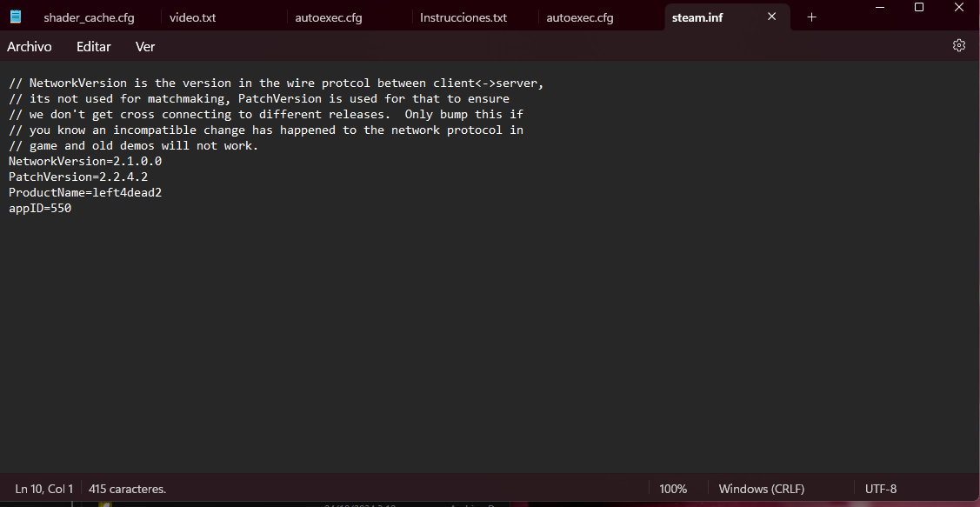
Task: Click the Notepad app icon
Action: pyautogui.click(x=16, y=17)
